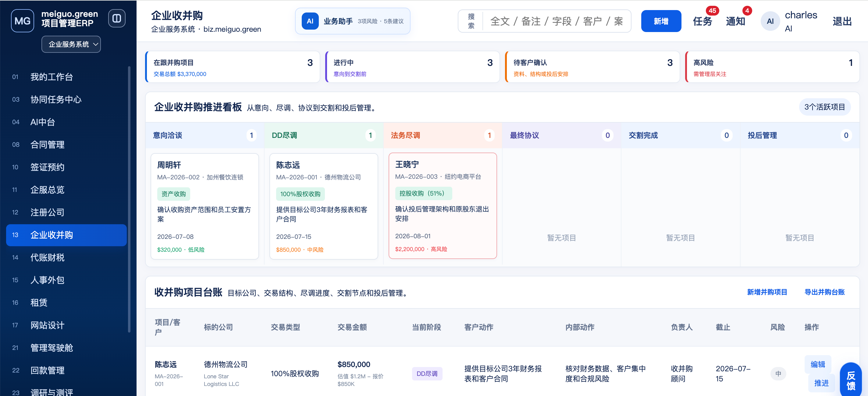Click the 控股收购（51%）tag
868x396 pixels.
pyautogui.click(x=423, y=193)
